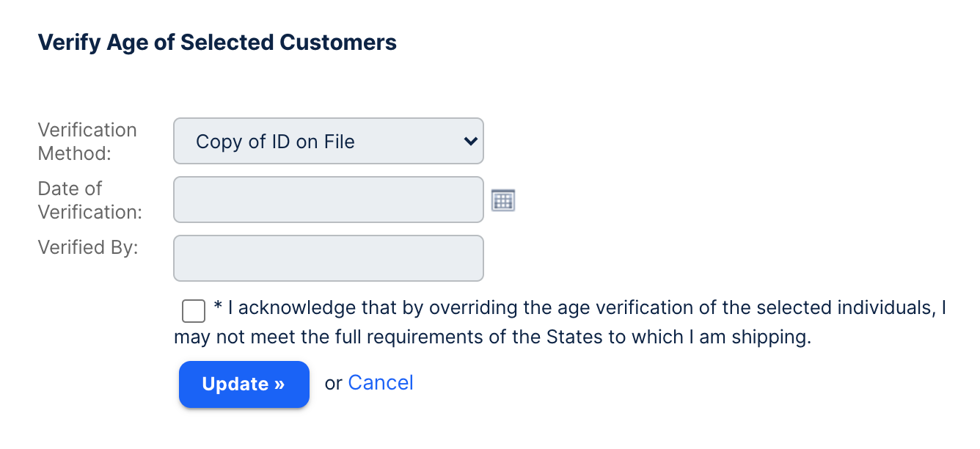Image resolution: width=980 pixels, height=449 pixels.
Task: Click the 'Date of Verification:' label
Action: (89, 200)
